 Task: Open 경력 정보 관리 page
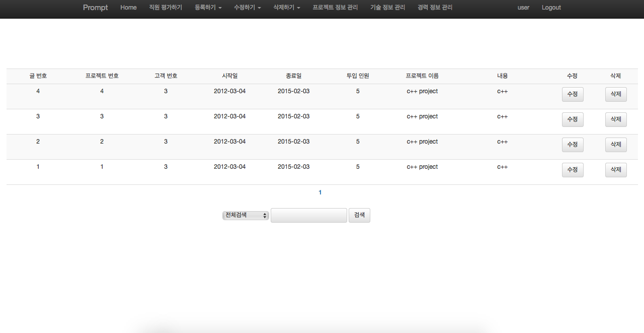pos(435,8)
